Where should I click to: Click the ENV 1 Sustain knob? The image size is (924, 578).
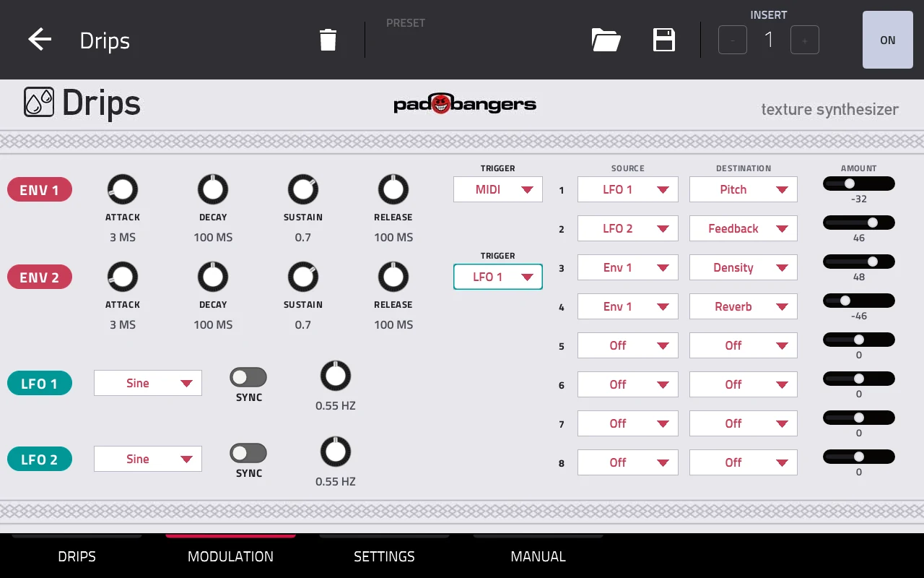[303, 190]
